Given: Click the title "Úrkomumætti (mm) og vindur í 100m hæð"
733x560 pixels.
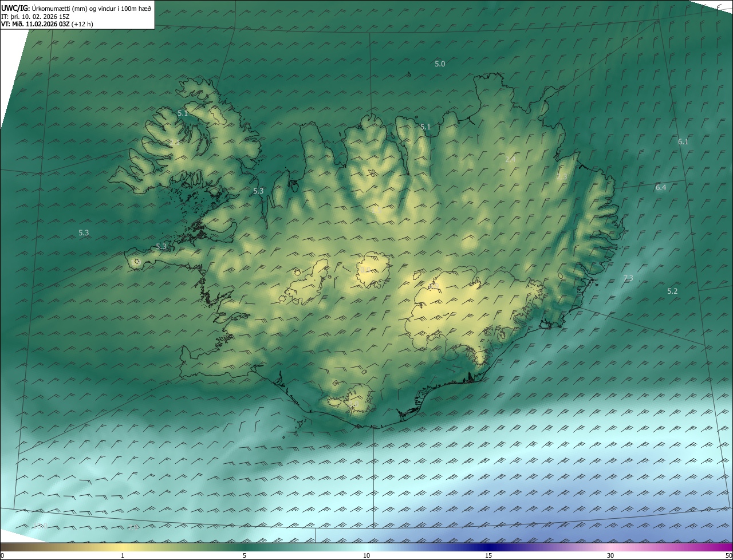Looking at the screenshot, I should coord(91,8).
